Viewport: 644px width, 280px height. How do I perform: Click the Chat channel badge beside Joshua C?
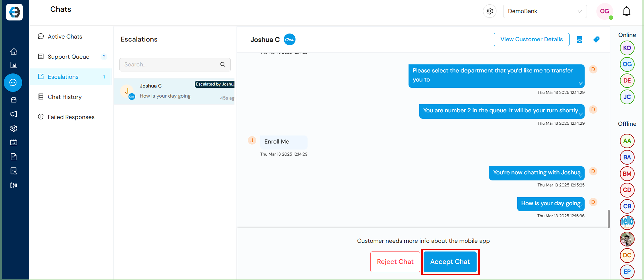point(289,39)
